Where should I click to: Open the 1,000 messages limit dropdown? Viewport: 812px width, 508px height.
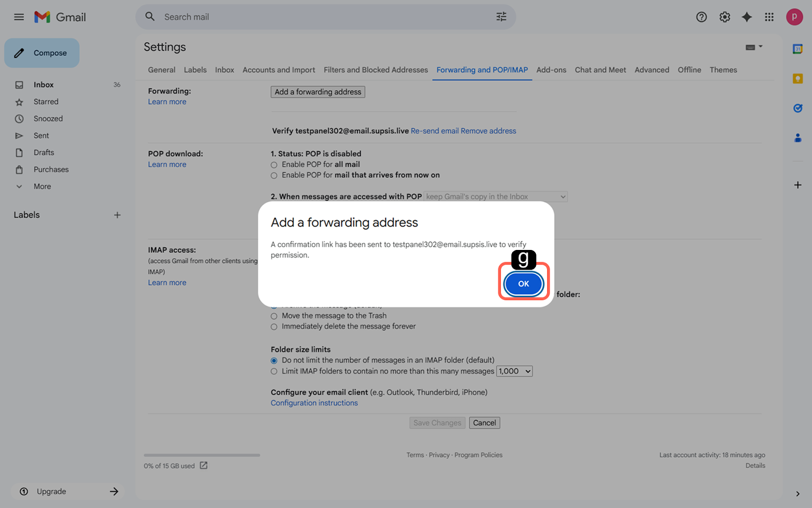[x=514, y=371]
